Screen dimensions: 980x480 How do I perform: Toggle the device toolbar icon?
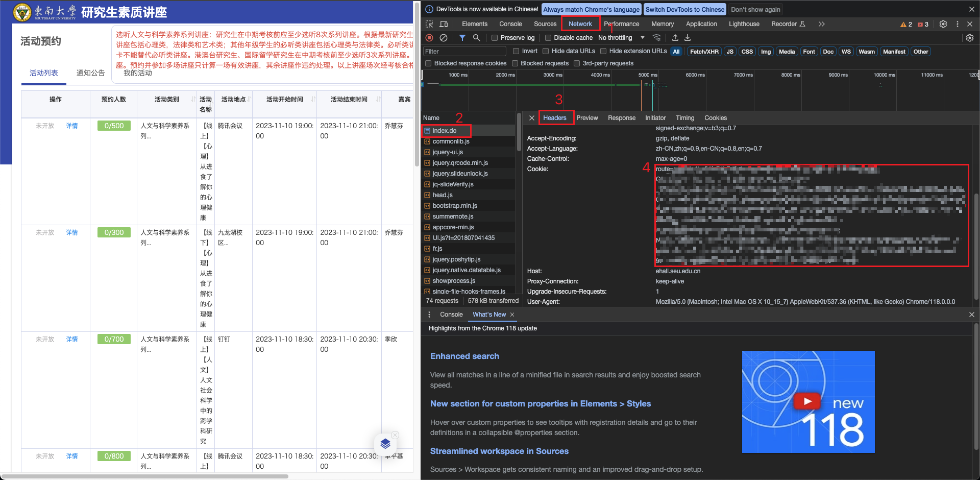pyautogui.click(x=444, y=24)
